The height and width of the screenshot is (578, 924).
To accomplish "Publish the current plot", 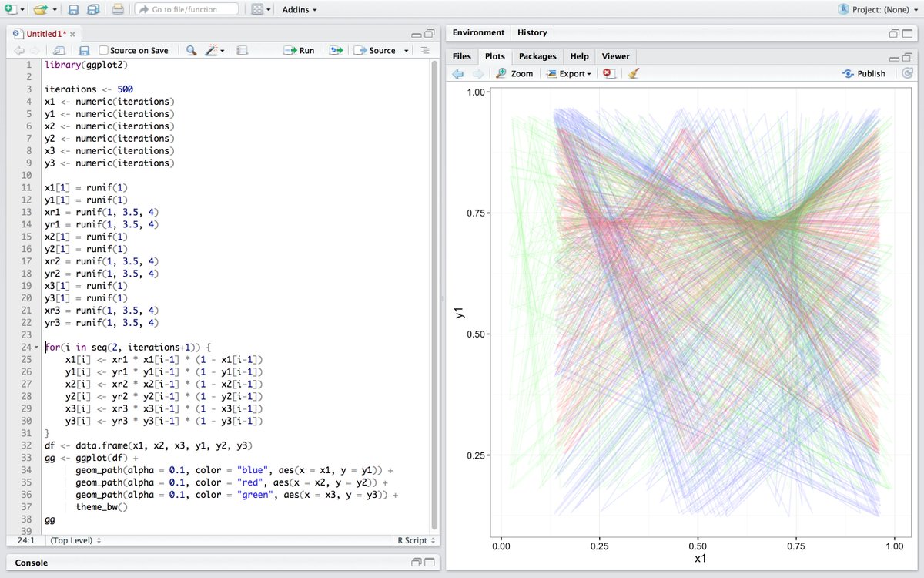I will [864, 73].
